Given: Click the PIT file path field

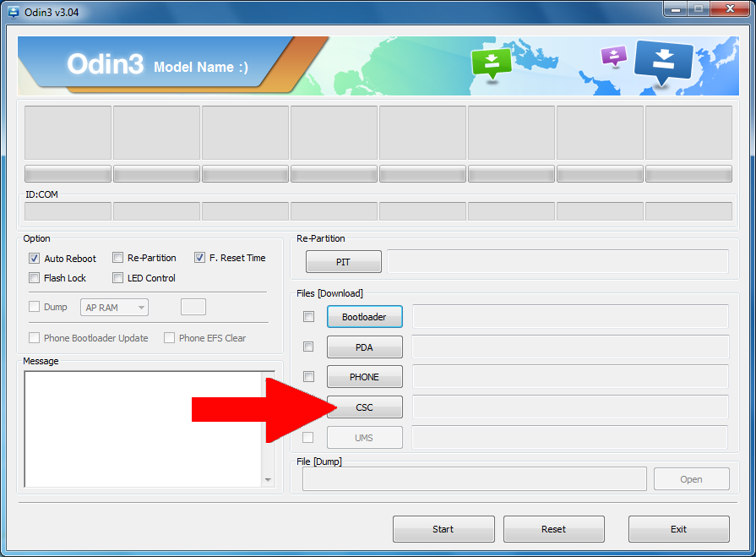Looking at the screenshot, I should (557, 261).
